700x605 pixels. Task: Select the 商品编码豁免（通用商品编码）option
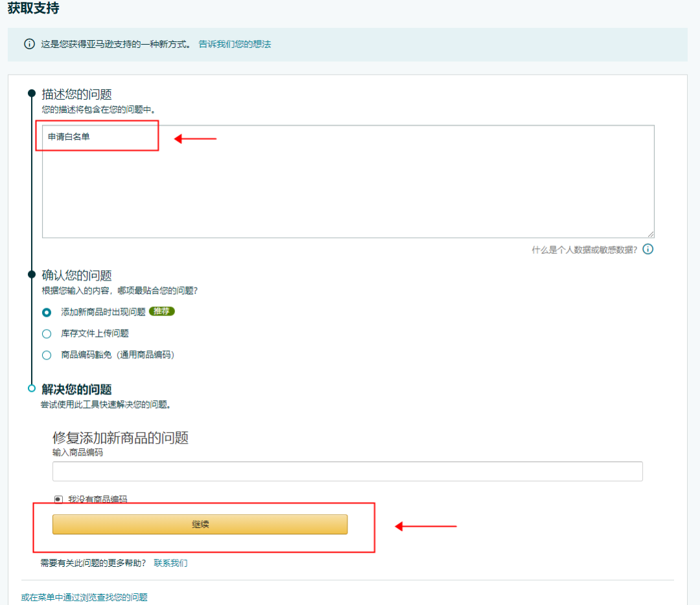click(x=46, y=355)
